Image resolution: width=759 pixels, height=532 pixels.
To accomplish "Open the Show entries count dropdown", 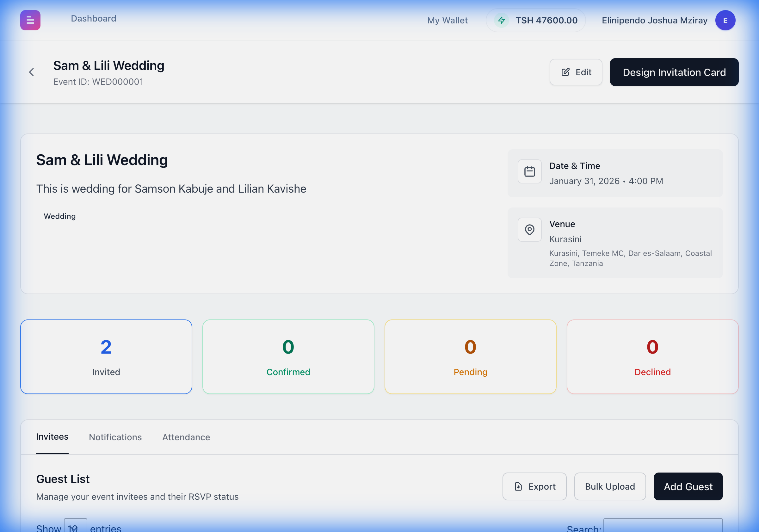I will [x=75, y=526].
